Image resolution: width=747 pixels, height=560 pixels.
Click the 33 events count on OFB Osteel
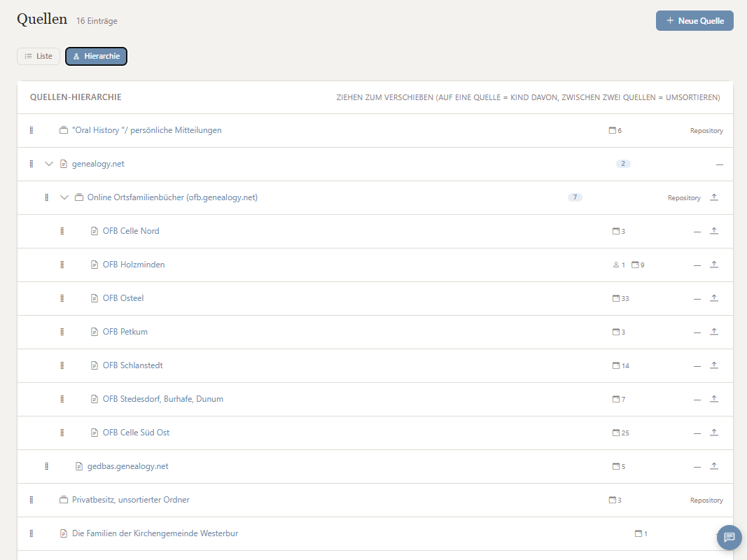621,299
